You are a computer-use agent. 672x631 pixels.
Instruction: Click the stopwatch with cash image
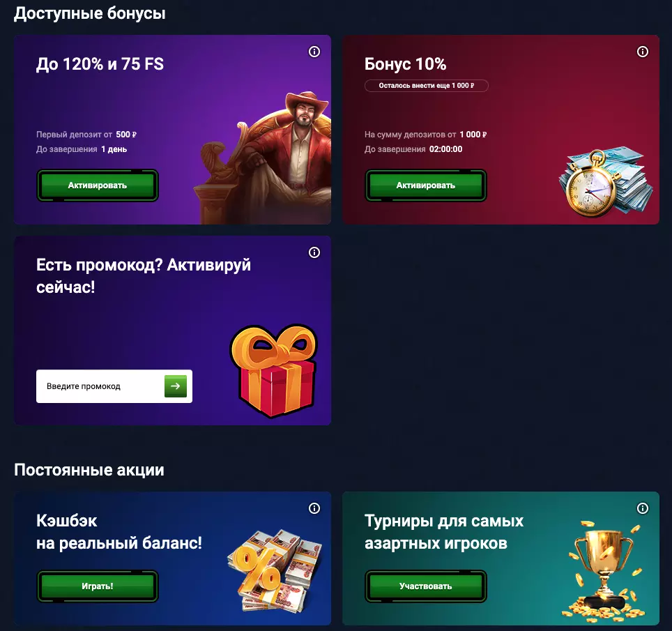605,182
